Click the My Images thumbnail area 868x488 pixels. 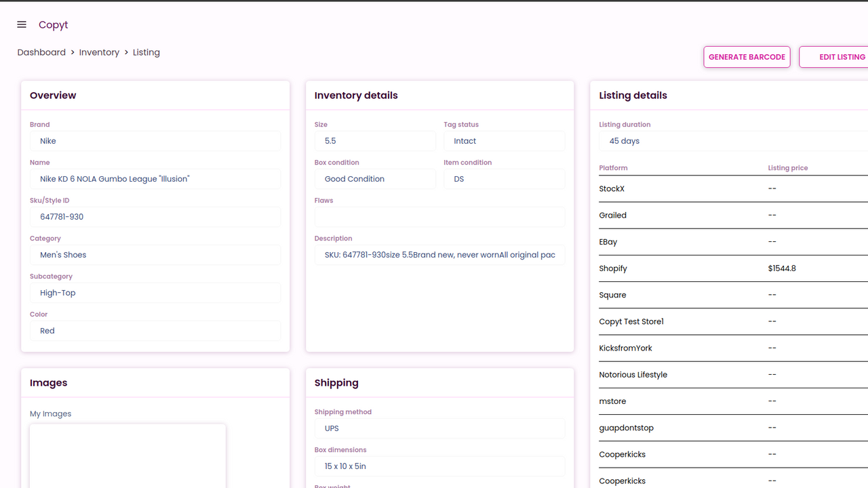pos(127,456)
